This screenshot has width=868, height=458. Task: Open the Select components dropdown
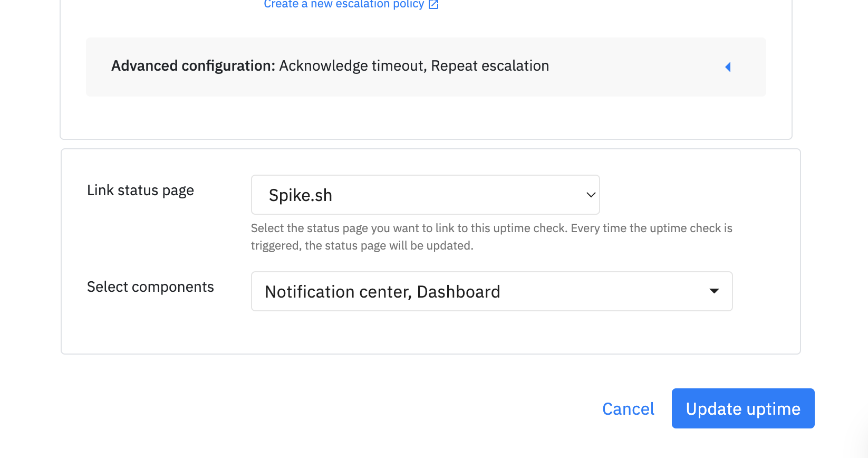pyautogui.click(x=492, y=291)
